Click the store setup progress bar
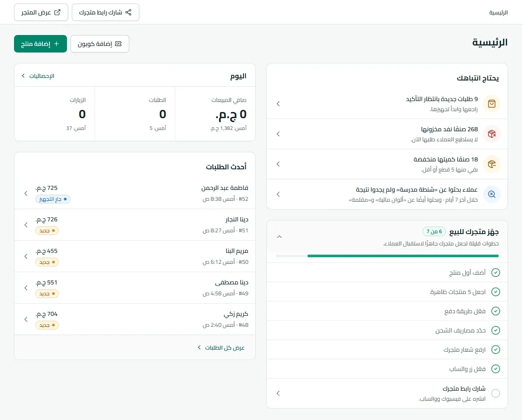 tap(387, 256)
